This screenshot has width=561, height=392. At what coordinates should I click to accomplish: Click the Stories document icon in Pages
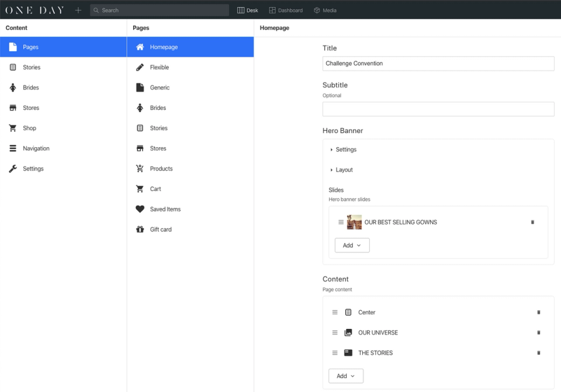140,128
